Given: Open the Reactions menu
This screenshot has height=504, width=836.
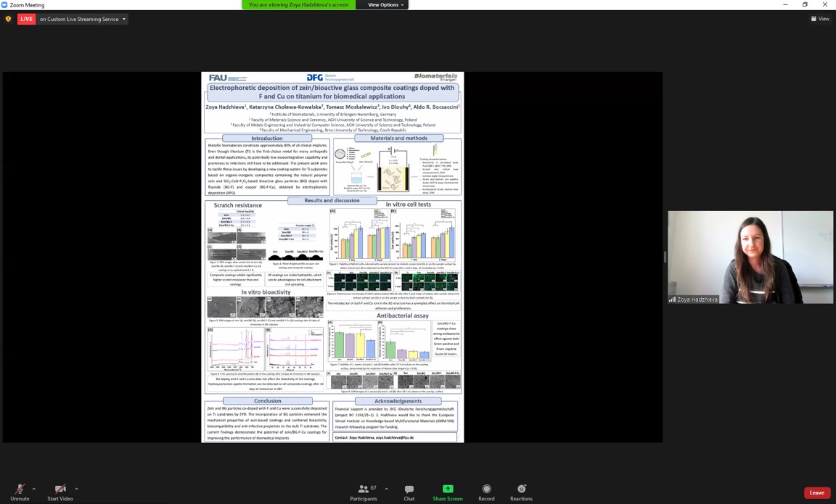Looking at the screenshot, I should pos(521,492).
